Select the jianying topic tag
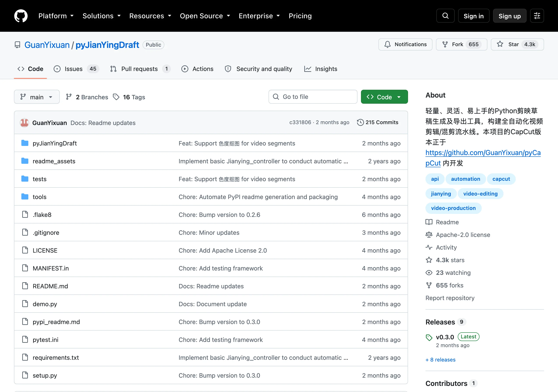Screen dimensions: 558x392 click(441, 194)
